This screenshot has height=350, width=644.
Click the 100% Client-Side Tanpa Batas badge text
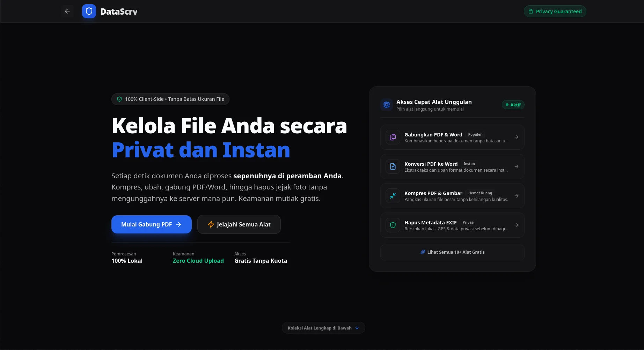tap(175, 99)
